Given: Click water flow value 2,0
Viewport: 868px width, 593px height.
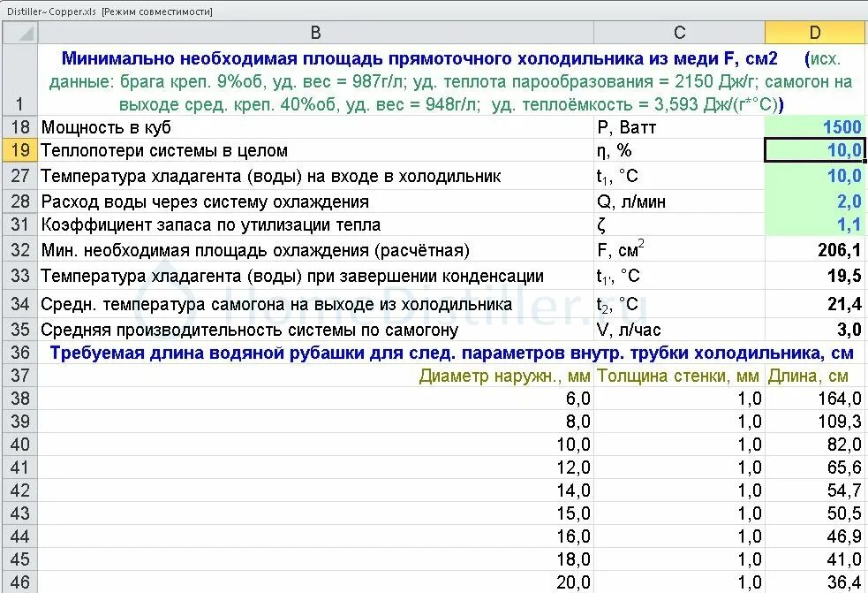Looking at the screenshot, I should [814, 201].
